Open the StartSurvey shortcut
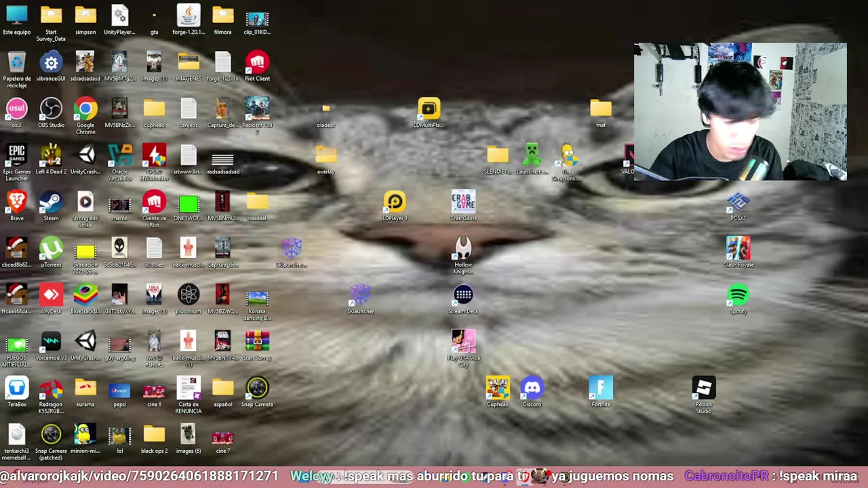Screen dimensions: 868x488 (257, 346)
